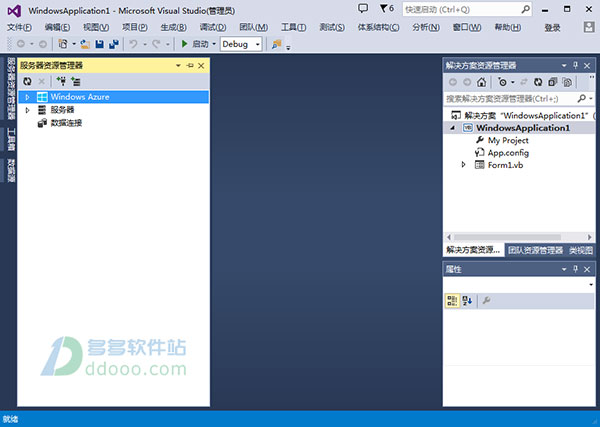Click the Property Pages wrench icon
The width and height of the screenshot is (600, 427).
[x=486, y=300]
